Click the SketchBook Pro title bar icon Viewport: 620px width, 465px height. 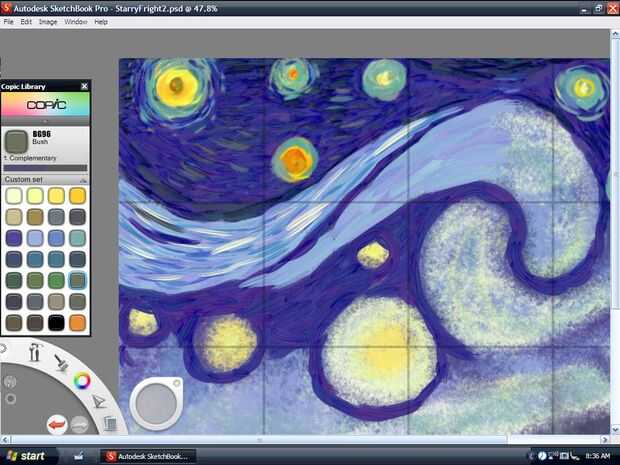click(x=6, y=8)
